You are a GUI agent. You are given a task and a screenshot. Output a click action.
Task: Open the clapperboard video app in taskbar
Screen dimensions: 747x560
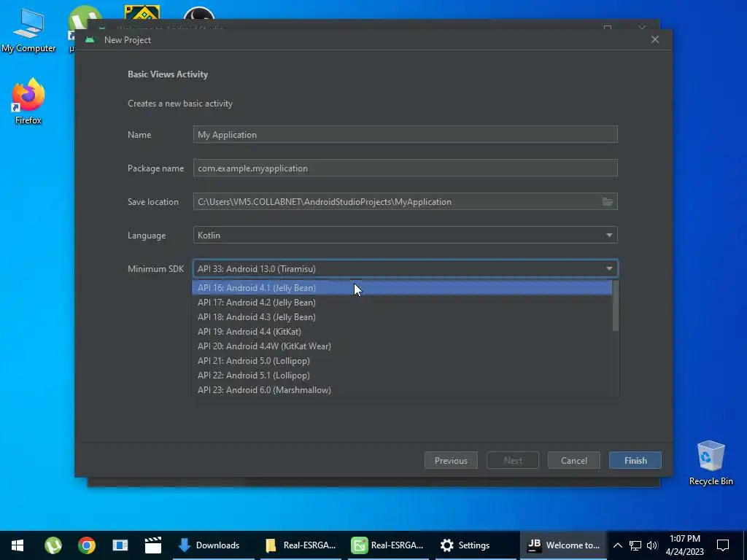coord(153,545)
